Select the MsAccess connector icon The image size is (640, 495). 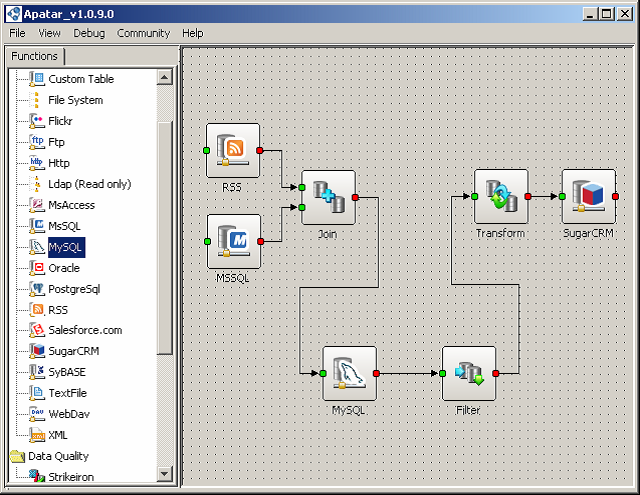37,205
